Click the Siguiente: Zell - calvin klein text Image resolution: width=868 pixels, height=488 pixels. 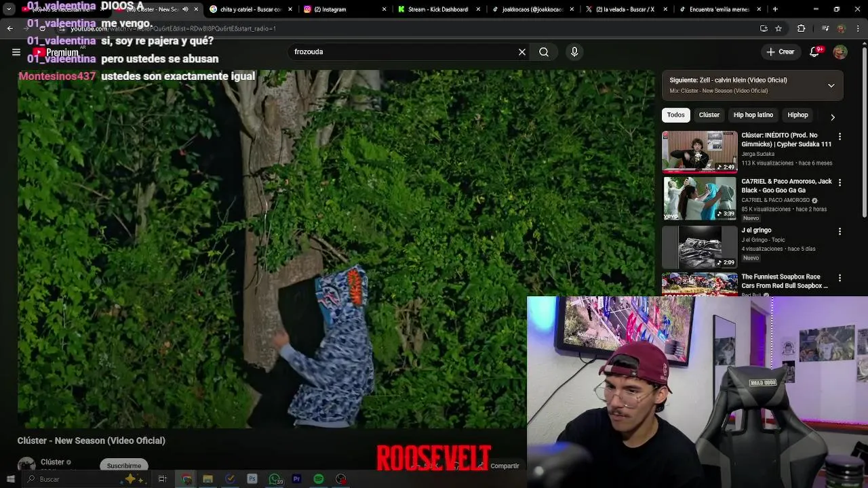(x=728, y=80)
